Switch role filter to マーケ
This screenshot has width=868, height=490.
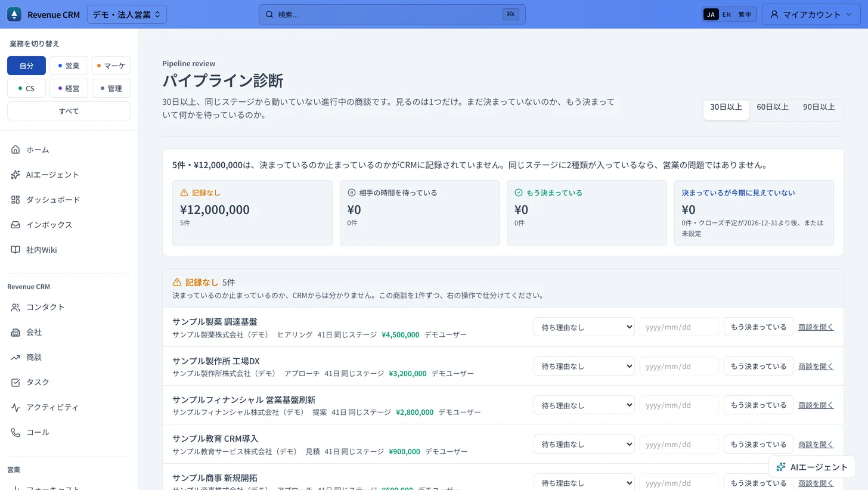(111, 66)
